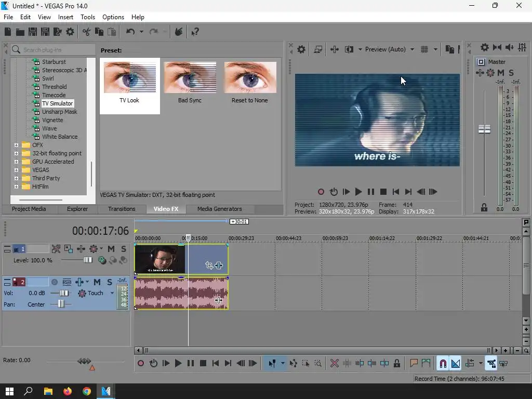This screenshot has height=399, width=532.
Task: Select the Normal edit tool
Action: [272, 363]
